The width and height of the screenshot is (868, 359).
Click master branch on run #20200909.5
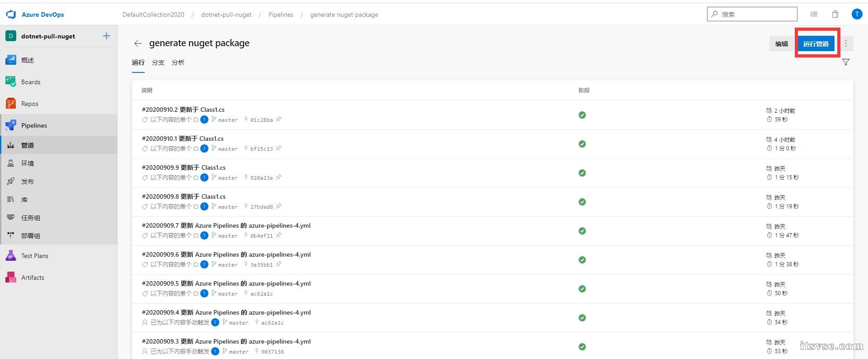coord(228,294)
